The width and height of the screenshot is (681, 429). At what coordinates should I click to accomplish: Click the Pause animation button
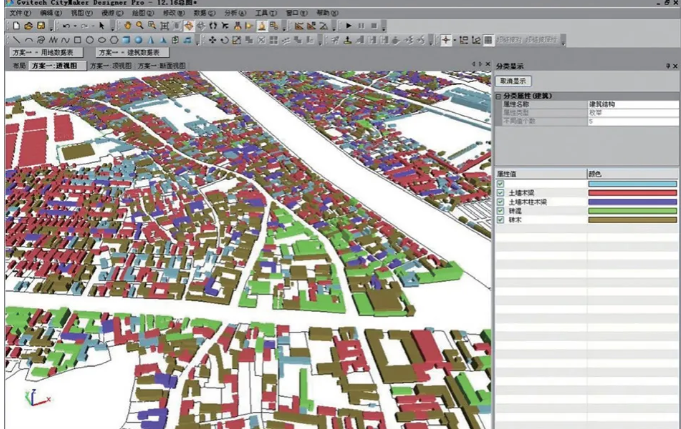pos(361,26)
